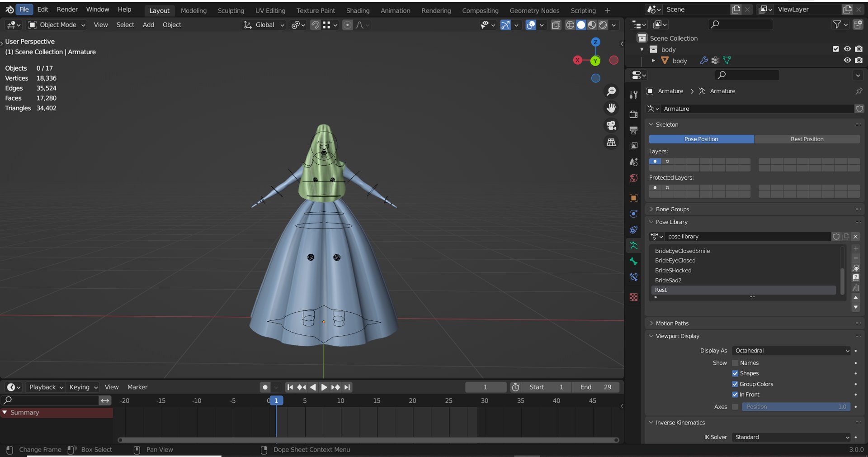
Task: Uncheck the Group Colors checkbox
Action: coord(735,384)
